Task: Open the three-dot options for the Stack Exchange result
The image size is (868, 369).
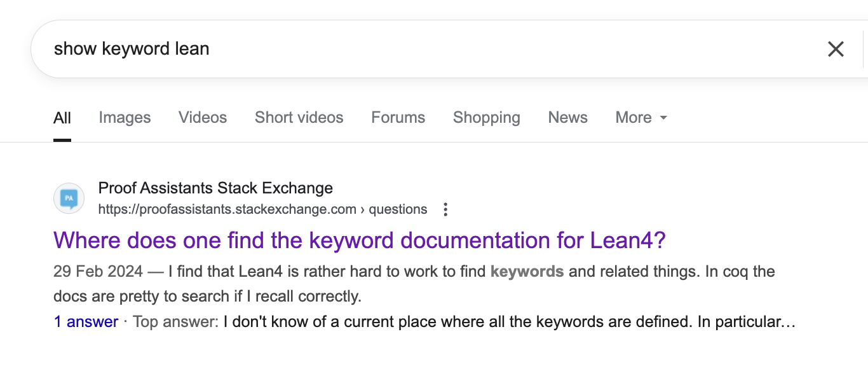Action: pyautogui.click(x=445, y=209)
